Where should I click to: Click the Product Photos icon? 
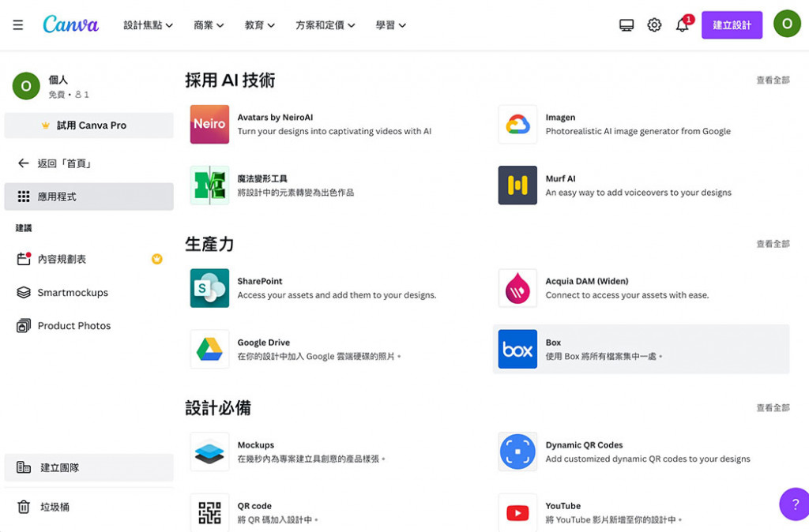(x=24, y=326)
